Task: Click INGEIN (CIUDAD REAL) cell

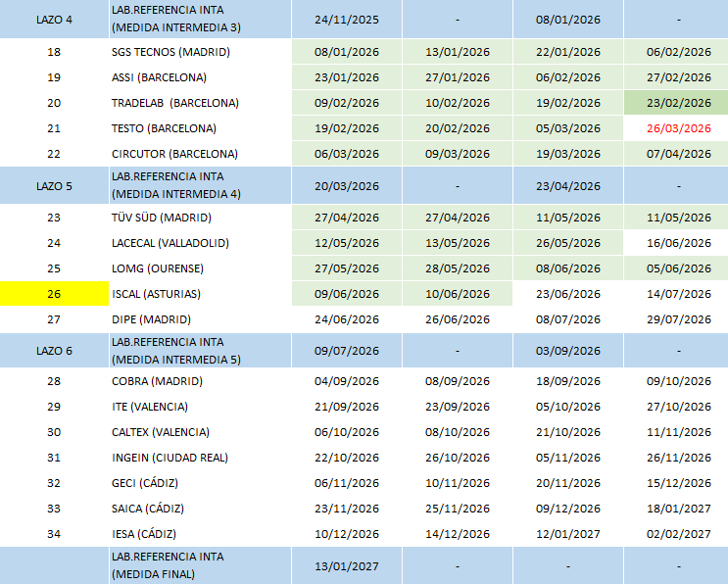Action: [x=200, y=458]
